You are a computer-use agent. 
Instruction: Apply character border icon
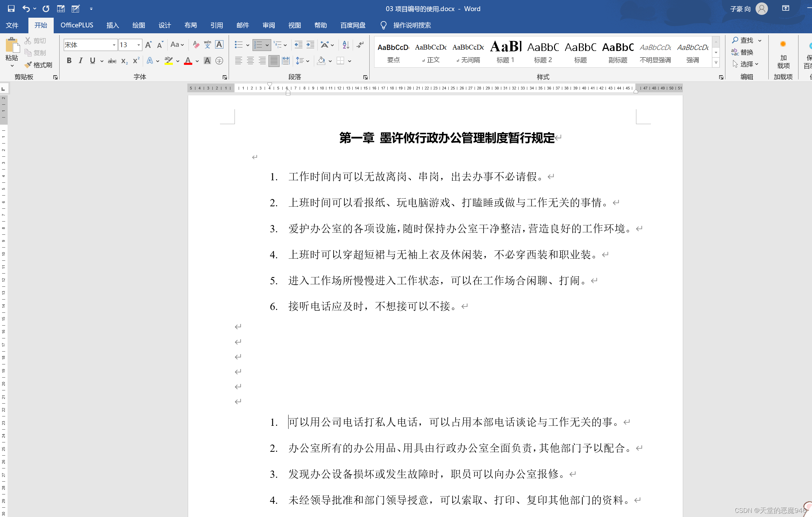(219, 45)
